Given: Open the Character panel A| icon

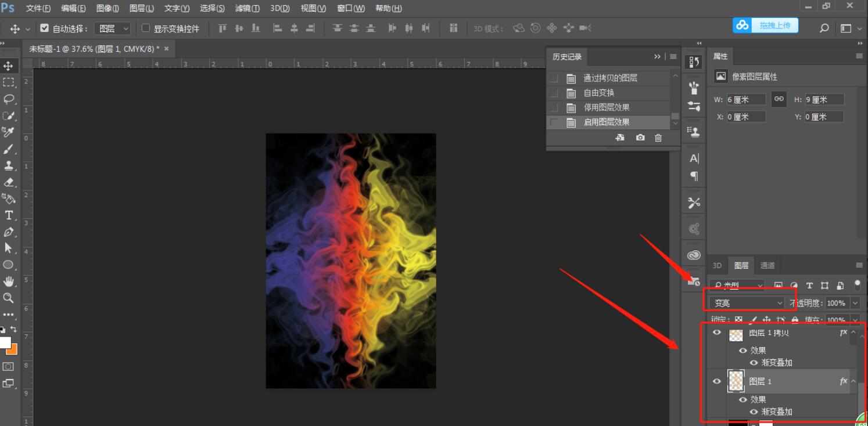Looking at the screenshot, I should coord(694,158).
